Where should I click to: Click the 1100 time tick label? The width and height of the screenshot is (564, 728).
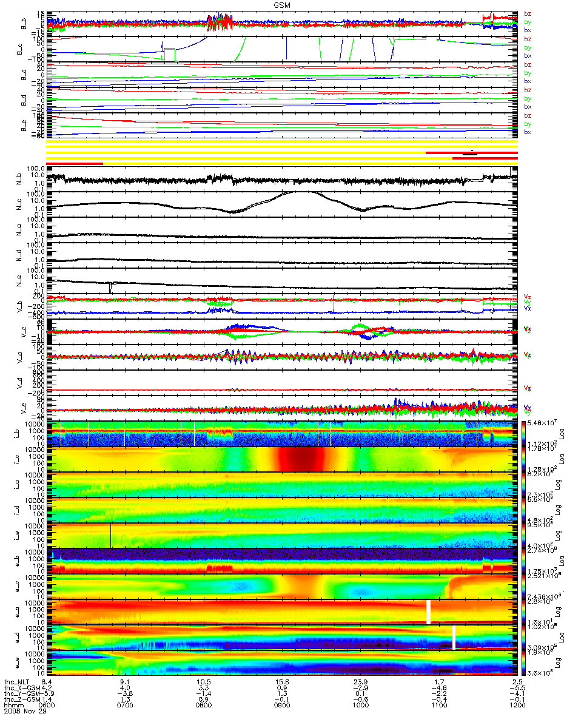point(438,705)
